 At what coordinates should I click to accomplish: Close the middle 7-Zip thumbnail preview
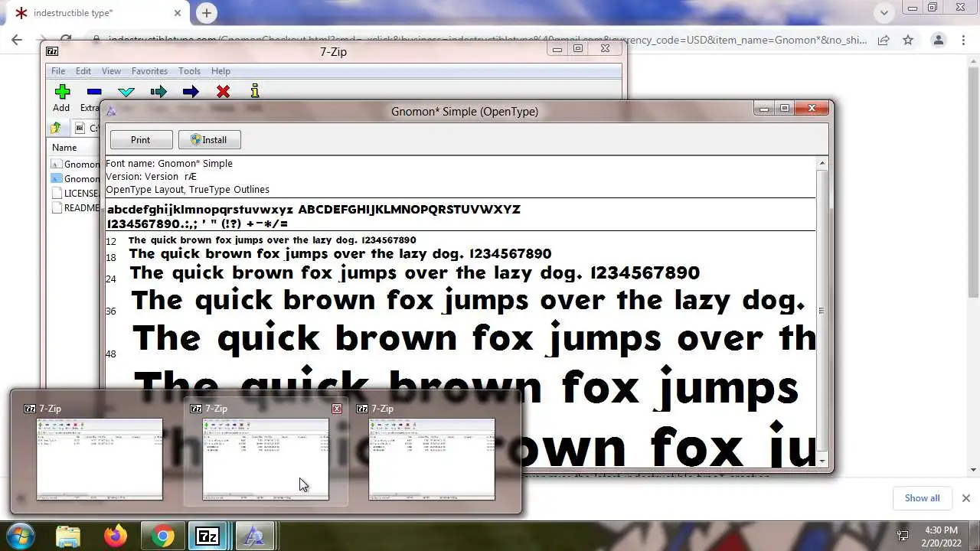point(337,409)
